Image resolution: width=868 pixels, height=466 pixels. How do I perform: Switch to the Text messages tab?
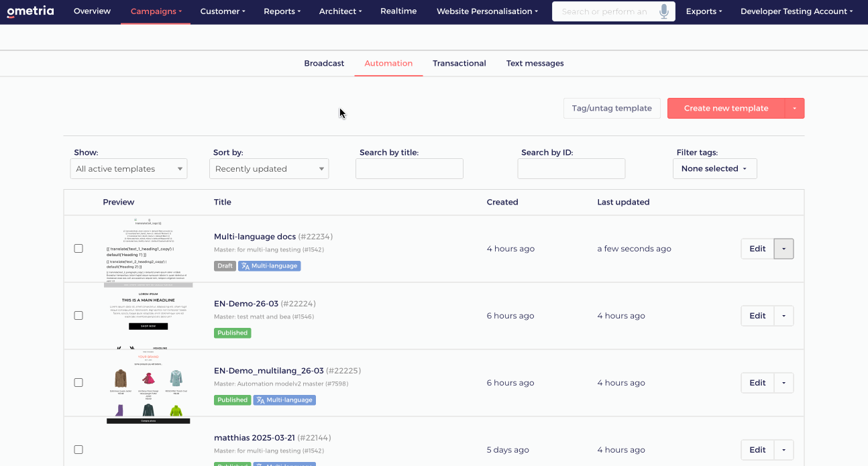535,63
